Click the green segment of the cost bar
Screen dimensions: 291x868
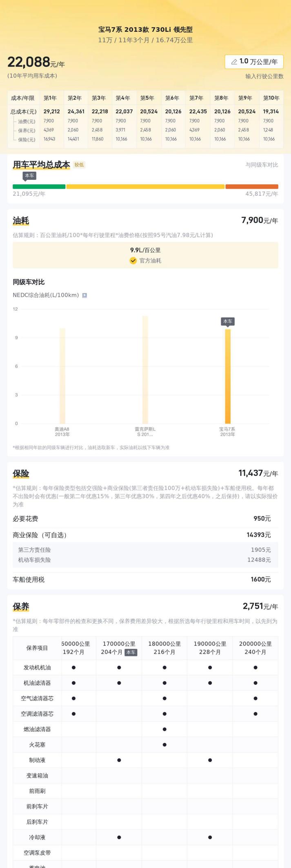pos(39,187)
